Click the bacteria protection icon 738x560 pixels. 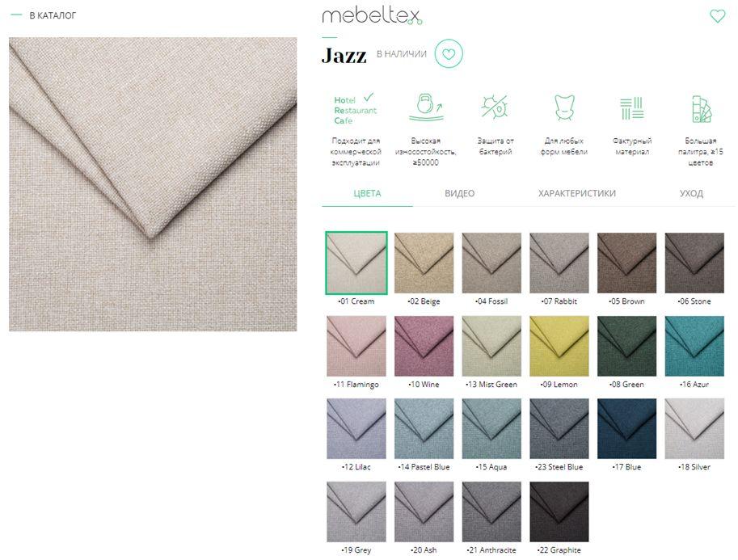coord(495,107)
